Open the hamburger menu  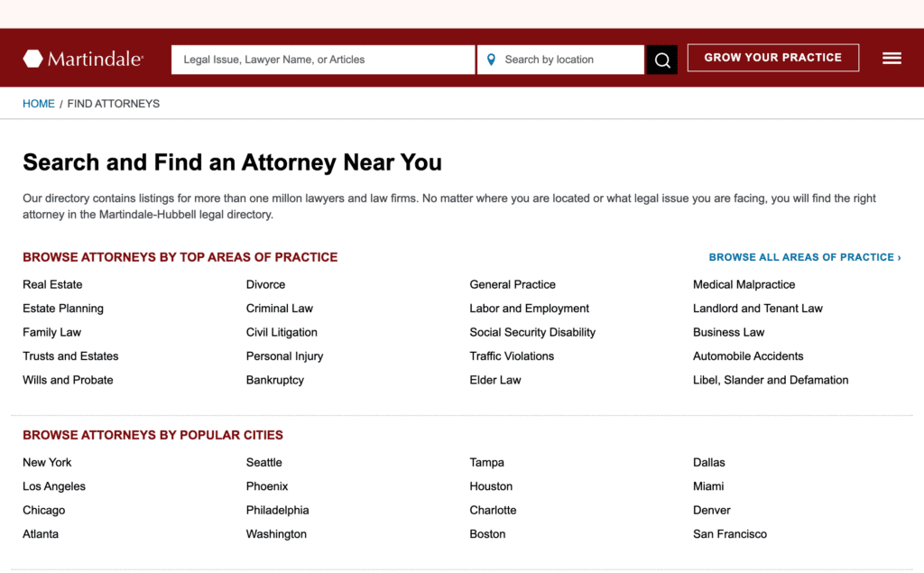tap(892, 59)
